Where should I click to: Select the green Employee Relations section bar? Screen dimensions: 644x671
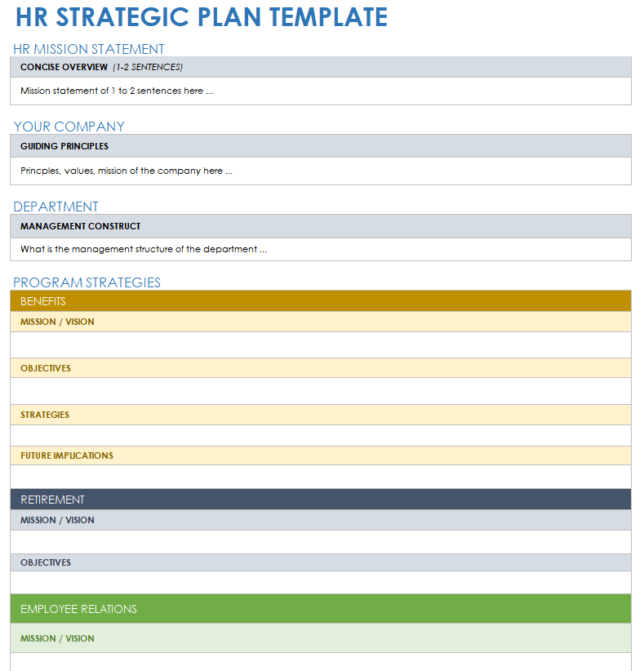point(320,609)
